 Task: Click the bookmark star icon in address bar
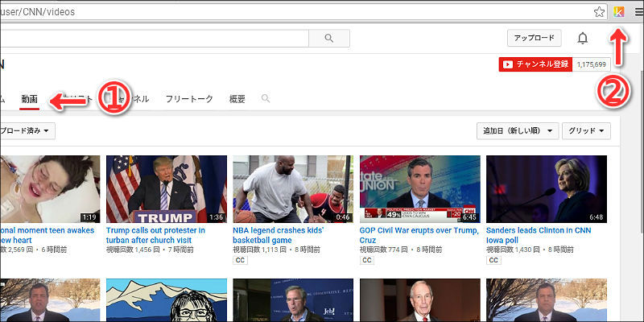[599, 12]
